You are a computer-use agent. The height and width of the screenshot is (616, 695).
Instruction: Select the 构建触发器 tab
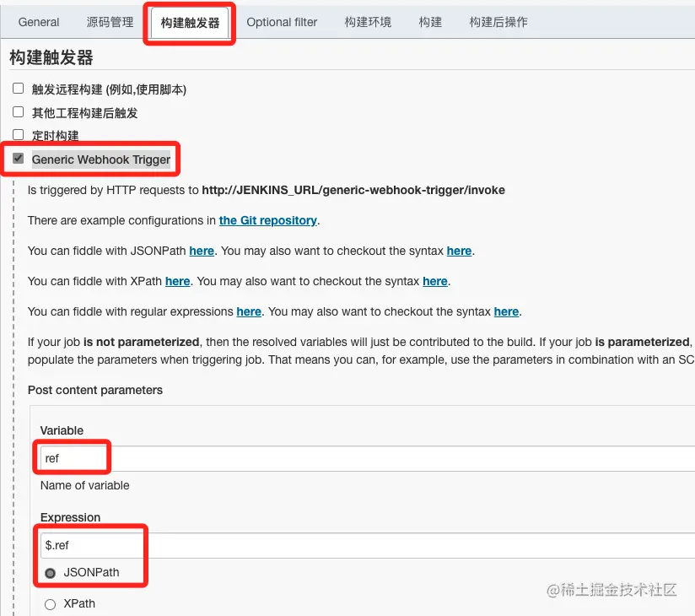pos(190,23)
